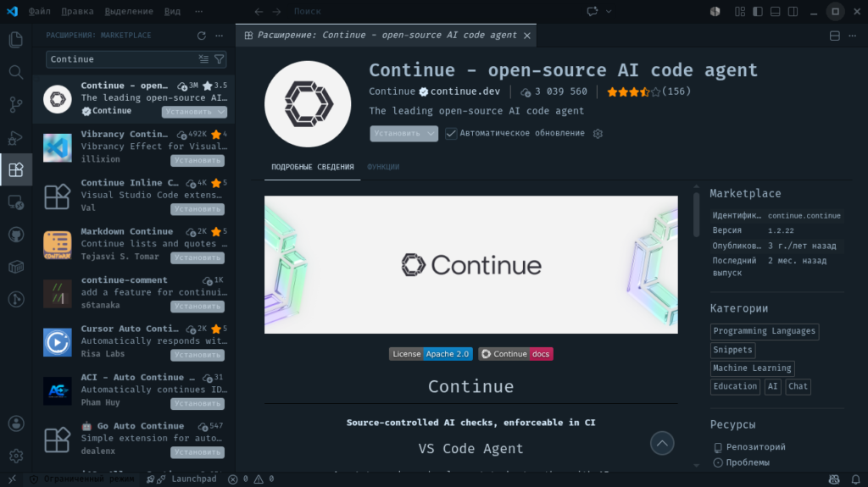Viewport: 868px width, 487px height.
Task: Go forward using the title bar arrow
Action: click(277, 11)
